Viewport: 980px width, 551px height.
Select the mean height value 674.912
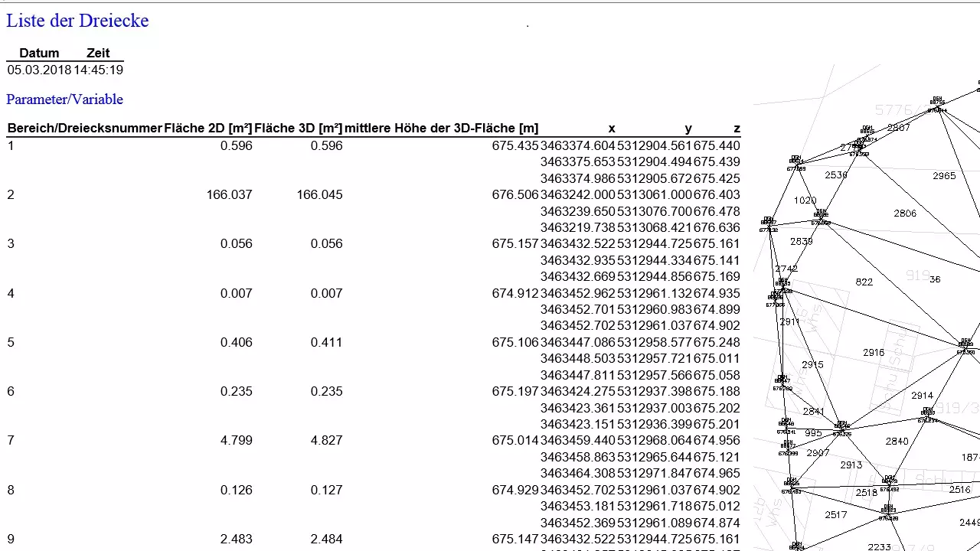pos(515,293)
